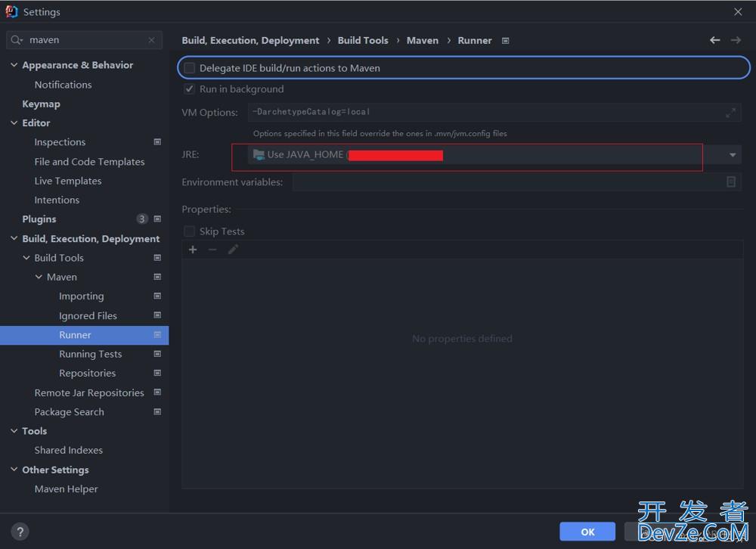Collapse the Tools section
The width and height of the screenshot is (756, 549).
click(14, 431)
